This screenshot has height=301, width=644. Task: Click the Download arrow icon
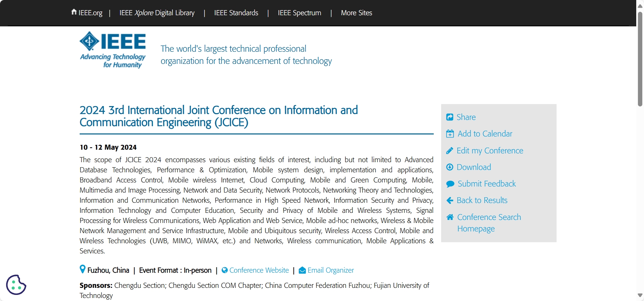(450, 167)
